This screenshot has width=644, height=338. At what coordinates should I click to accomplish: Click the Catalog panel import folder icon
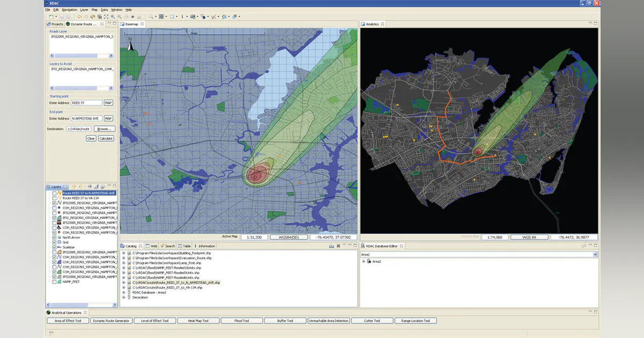pyautogui.click(x=332, y=246)
